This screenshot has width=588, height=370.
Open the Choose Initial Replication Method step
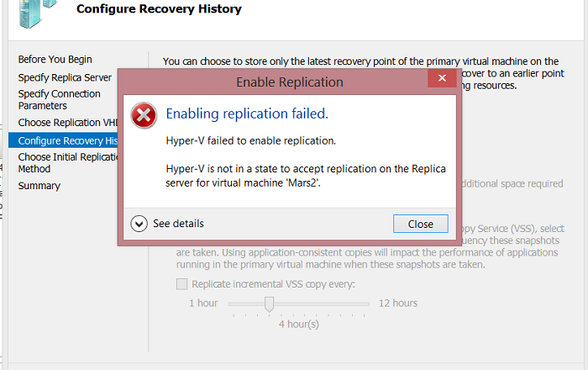67,162
